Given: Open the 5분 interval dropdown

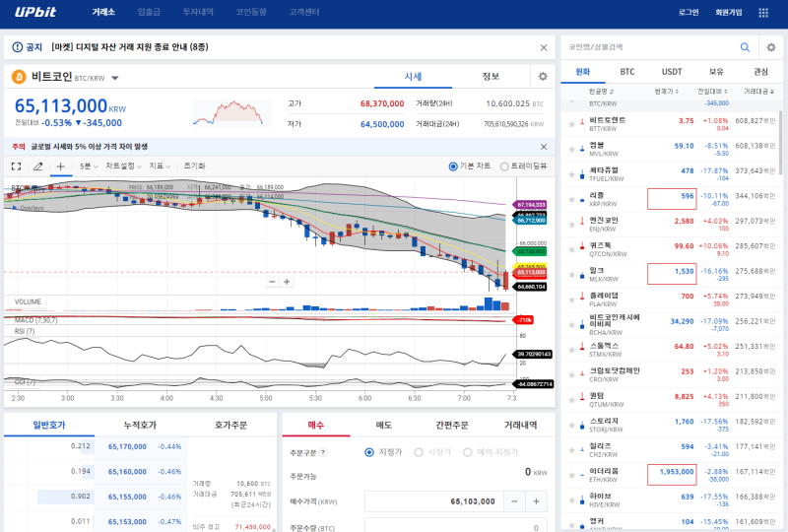Looking at the screenshot, I should [x=89, y=166].
